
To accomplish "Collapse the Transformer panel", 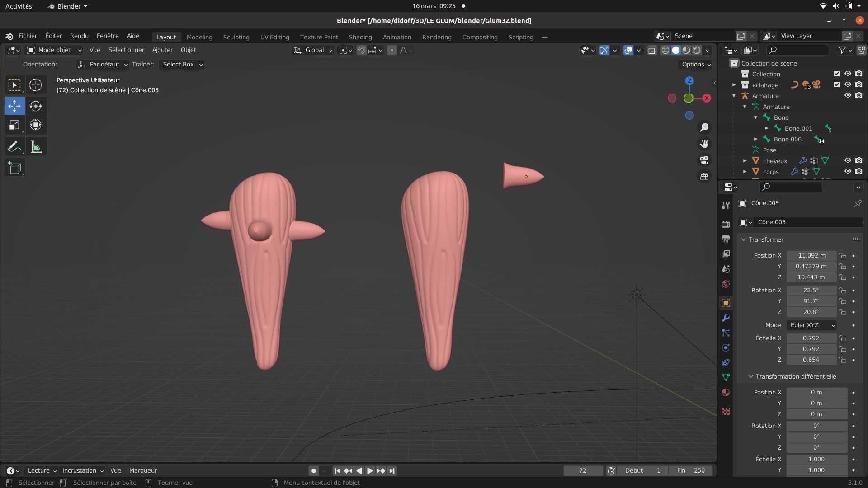I will point(744,239).
